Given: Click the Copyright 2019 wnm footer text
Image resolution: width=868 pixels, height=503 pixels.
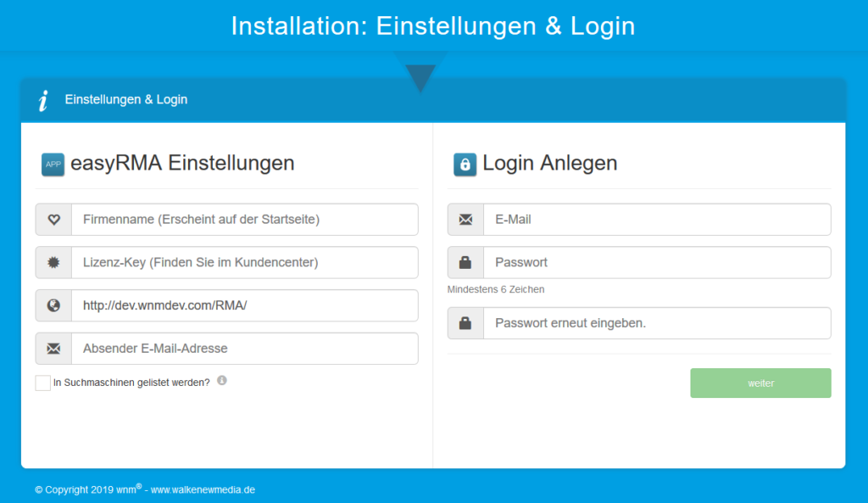Looking at the screenshot, I should pos(88,489).
